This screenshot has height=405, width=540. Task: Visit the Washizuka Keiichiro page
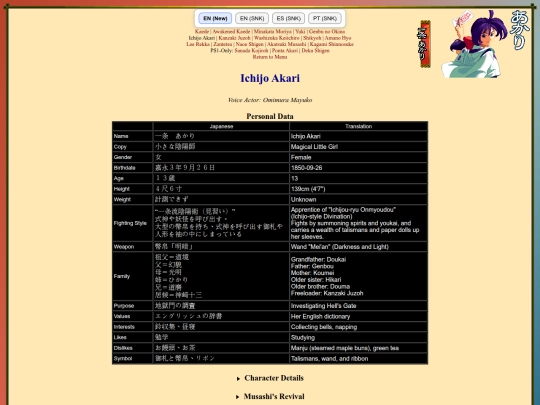277,38
